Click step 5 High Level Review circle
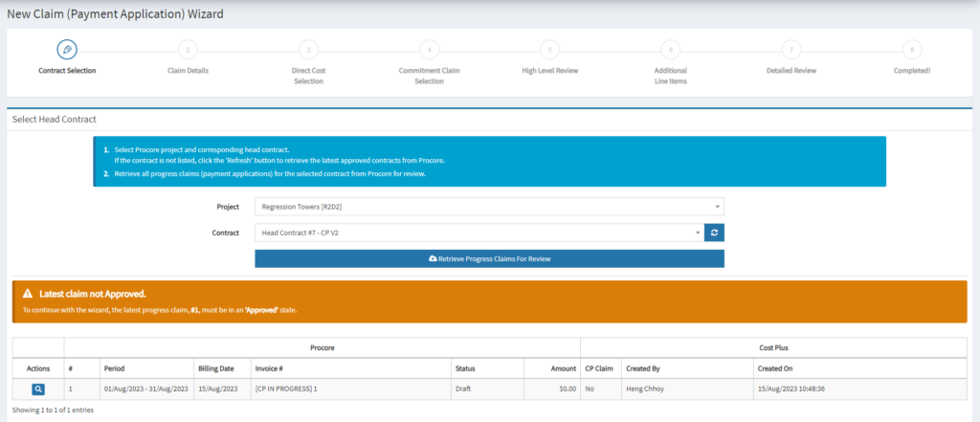This screenshot has height=422, width=980. (x=549, y=50)
